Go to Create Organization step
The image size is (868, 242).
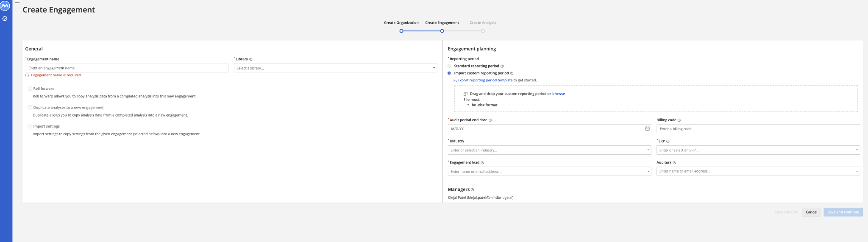(401, 23)
